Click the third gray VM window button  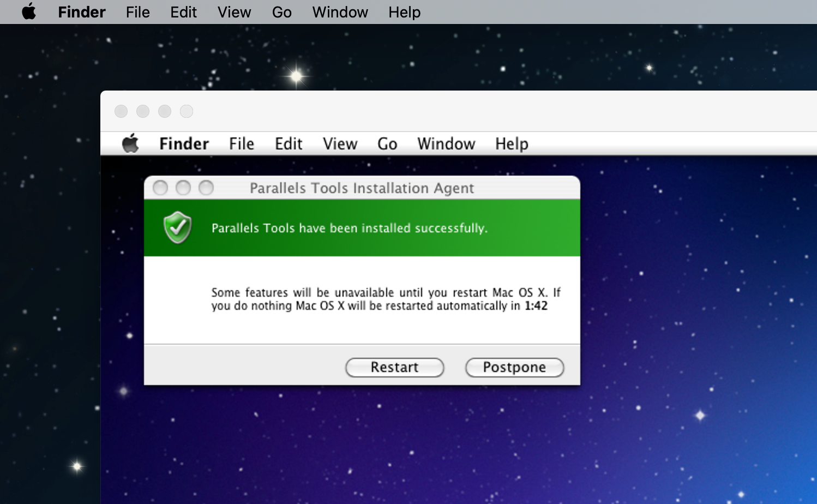coord(165,111)
